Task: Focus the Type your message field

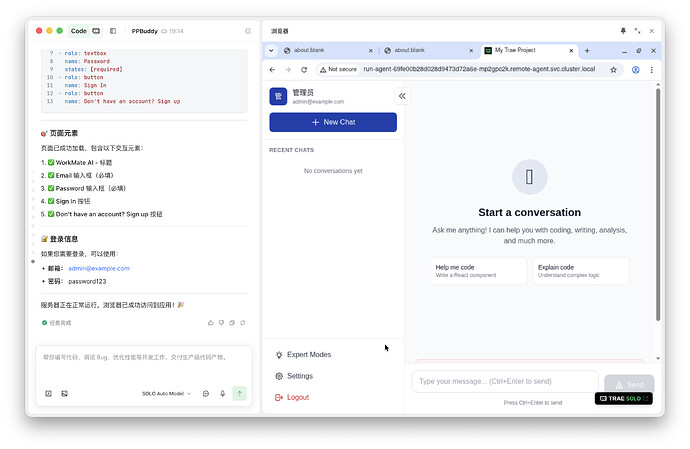Action: (x=505, y=381)
